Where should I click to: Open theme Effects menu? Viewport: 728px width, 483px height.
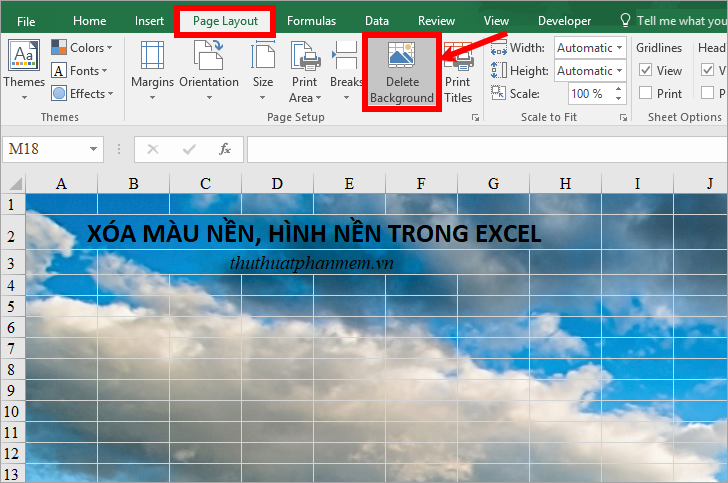(82, 93)
